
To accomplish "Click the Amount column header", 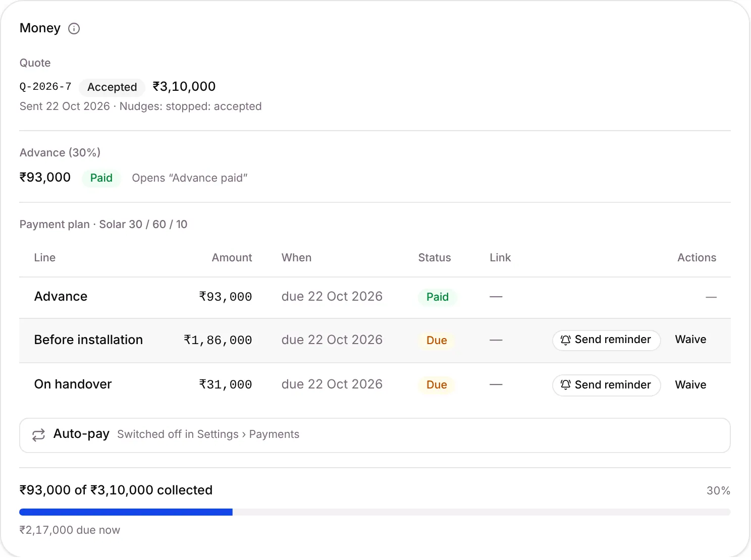I will tap(232, 258).
